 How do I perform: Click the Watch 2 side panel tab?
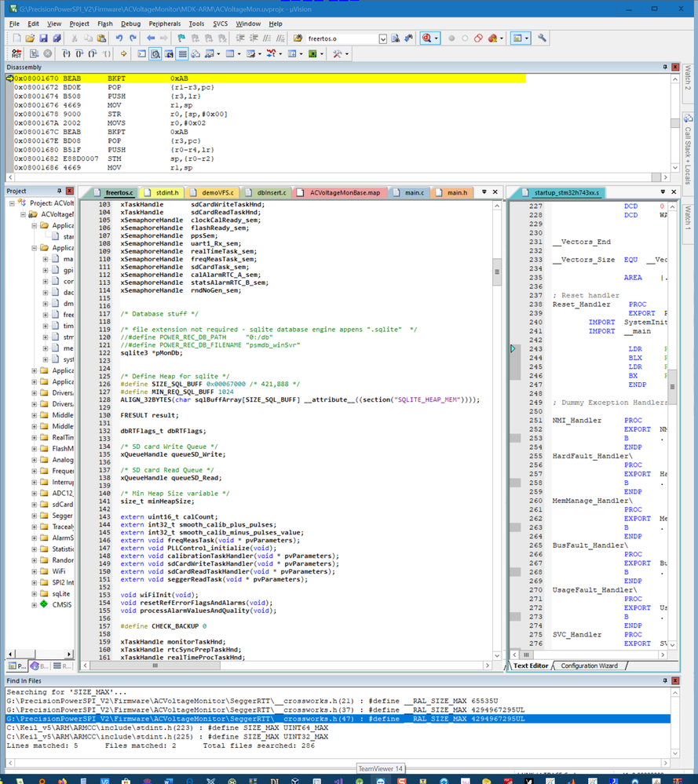point(688,78)
